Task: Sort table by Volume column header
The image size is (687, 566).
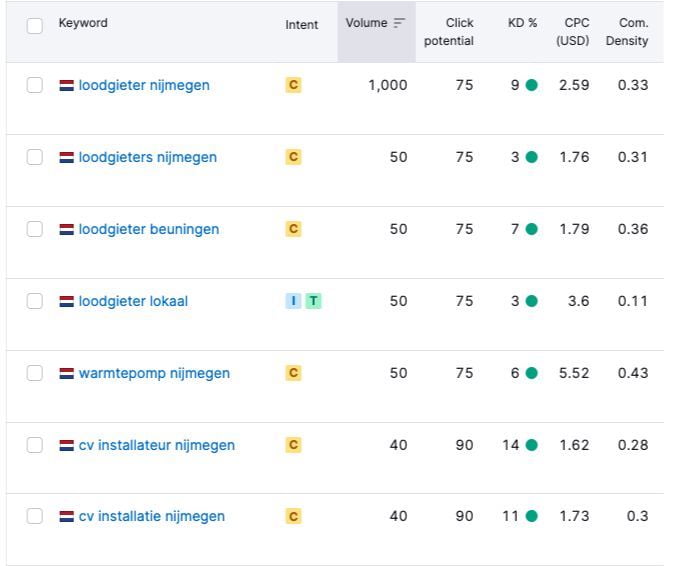Action: (x=366, y=23)
